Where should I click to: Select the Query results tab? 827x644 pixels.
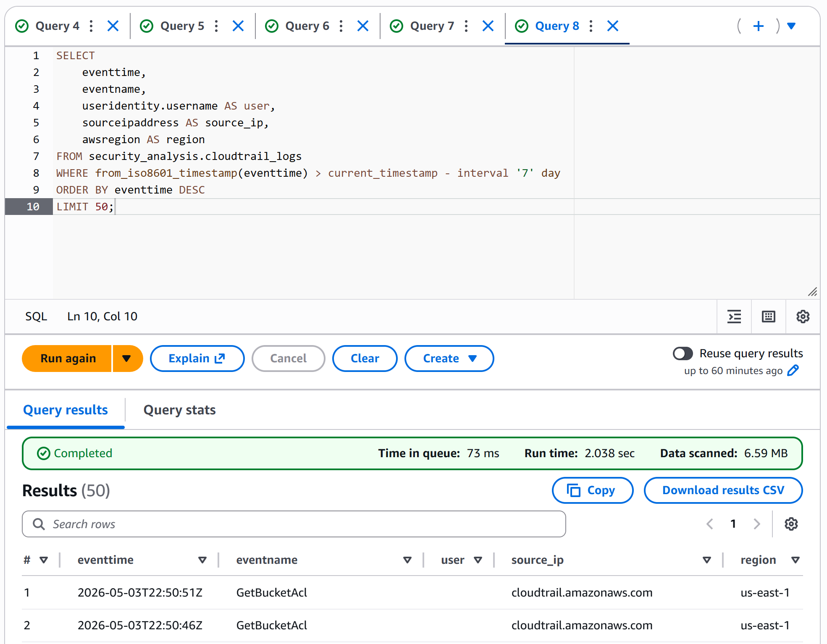(66, 410)
